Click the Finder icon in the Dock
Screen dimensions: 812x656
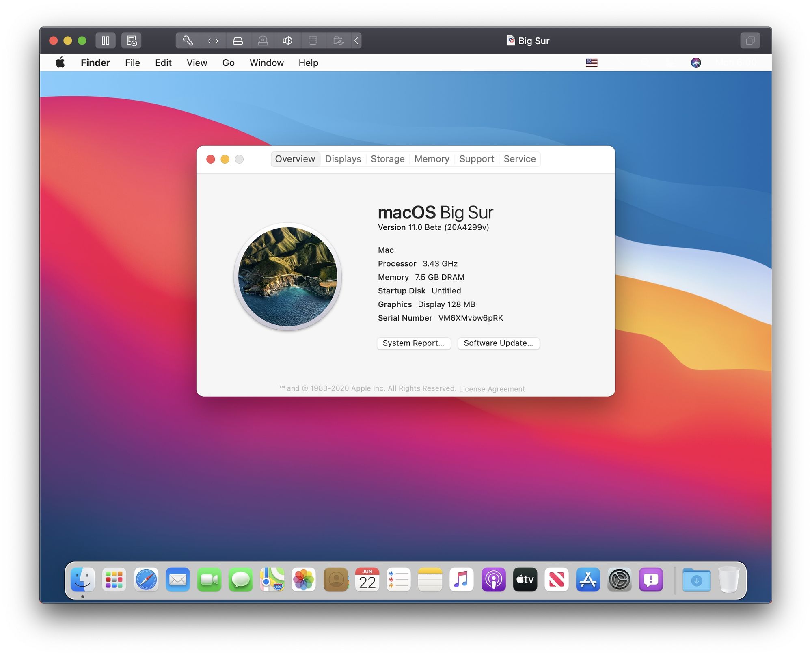pyautogui.click(x=83, y=580)
